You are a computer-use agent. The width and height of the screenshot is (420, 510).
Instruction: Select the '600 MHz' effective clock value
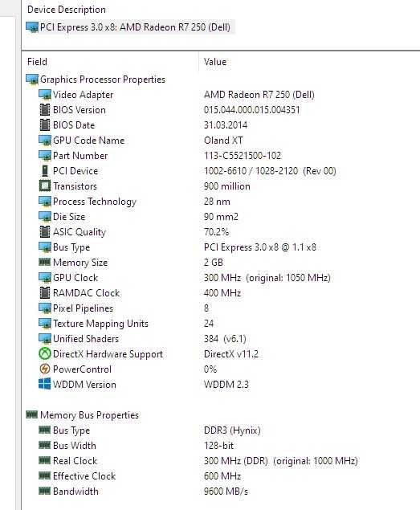(x=222, y=476)
